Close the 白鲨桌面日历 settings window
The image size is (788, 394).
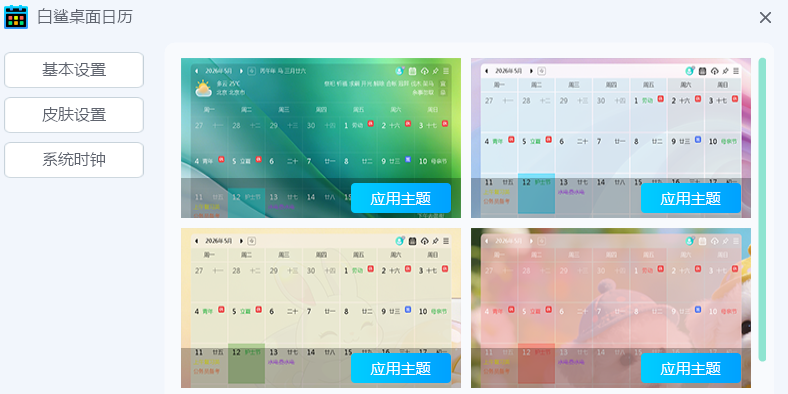(x=765, y=18)
